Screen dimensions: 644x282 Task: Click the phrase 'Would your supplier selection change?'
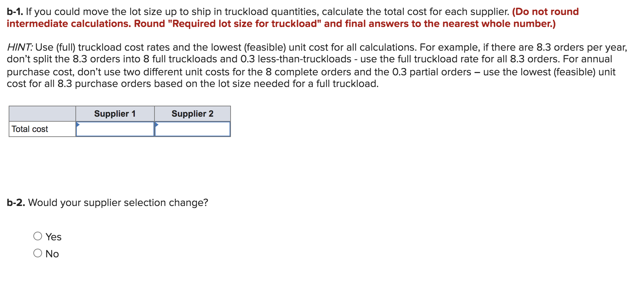(x=118, y=202)
